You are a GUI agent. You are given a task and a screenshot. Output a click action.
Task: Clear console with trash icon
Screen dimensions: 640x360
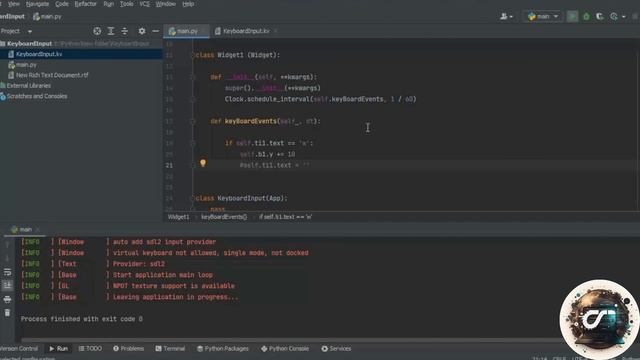click(7, 313)
